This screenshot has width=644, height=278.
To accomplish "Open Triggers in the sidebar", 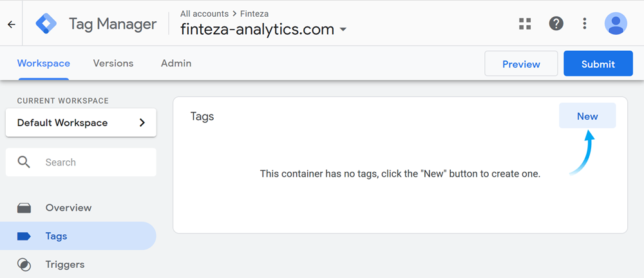I will (x=64, y=264).
